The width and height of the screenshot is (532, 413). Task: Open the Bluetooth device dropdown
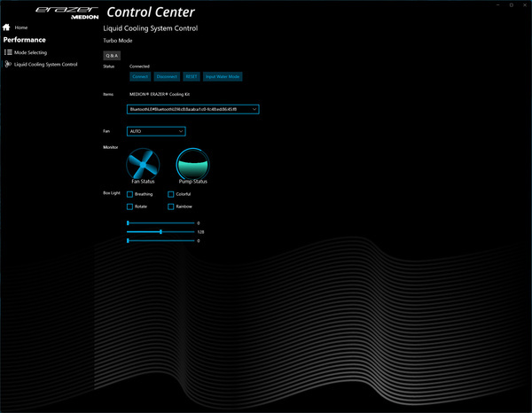click(x=192, y=109)
